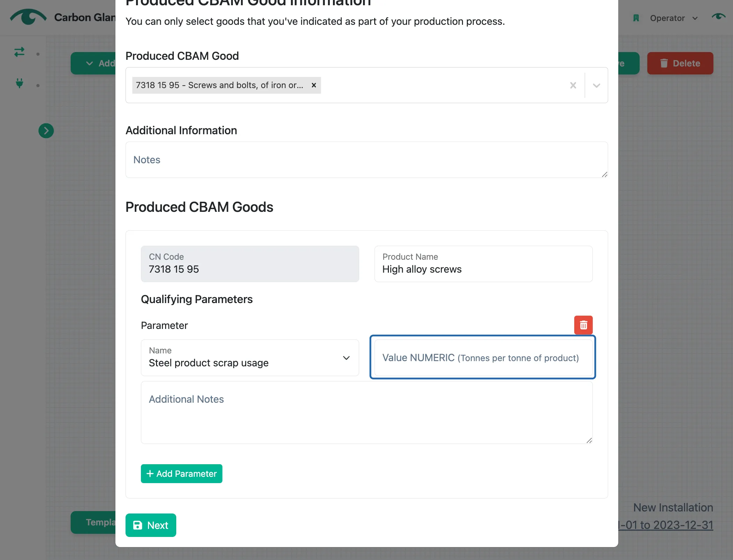733x560 pixels.
Task: Click the building icon beside Operator
Action: (x=636, y=18)
